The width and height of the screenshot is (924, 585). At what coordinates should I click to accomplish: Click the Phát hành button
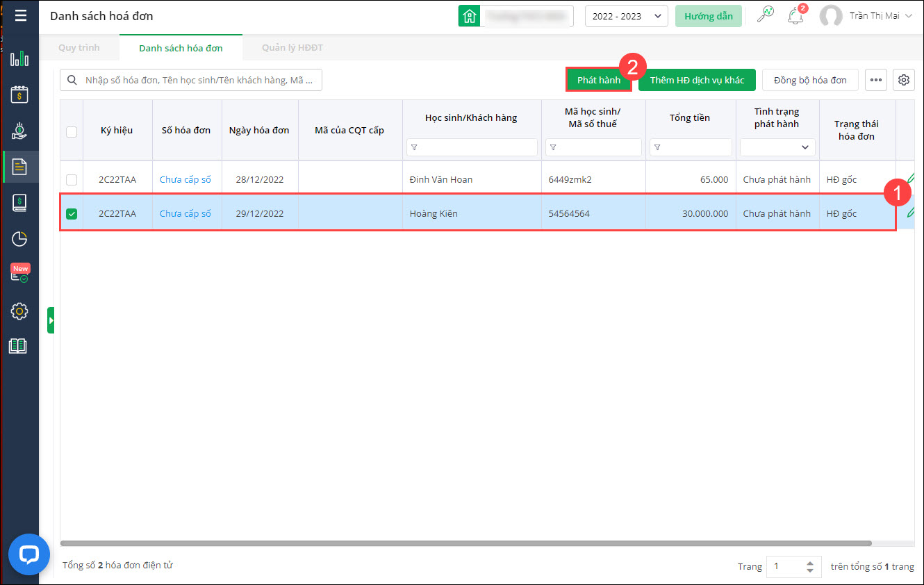point(599,80)
